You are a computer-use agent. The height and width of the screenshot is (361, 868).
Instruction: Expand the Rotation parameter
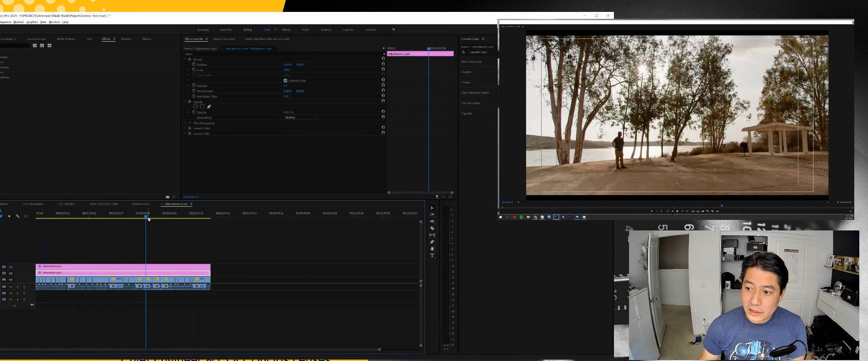point(189,86)
